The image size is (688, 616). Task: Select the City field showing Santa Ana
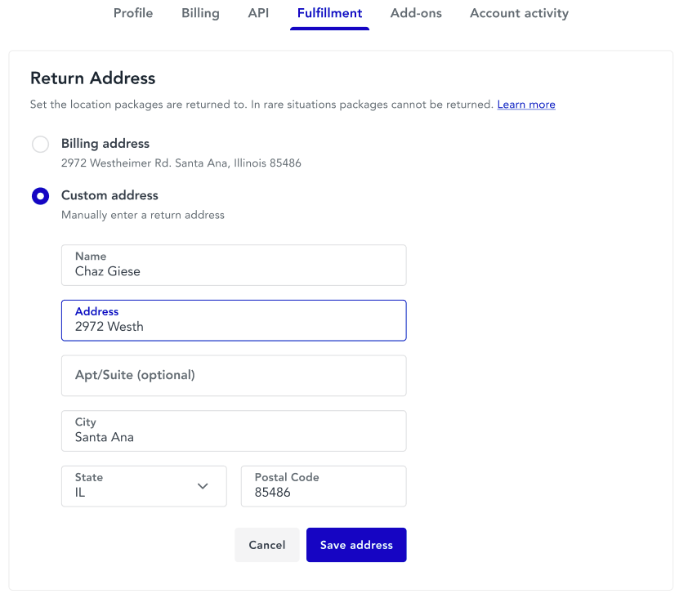[234, 431]
